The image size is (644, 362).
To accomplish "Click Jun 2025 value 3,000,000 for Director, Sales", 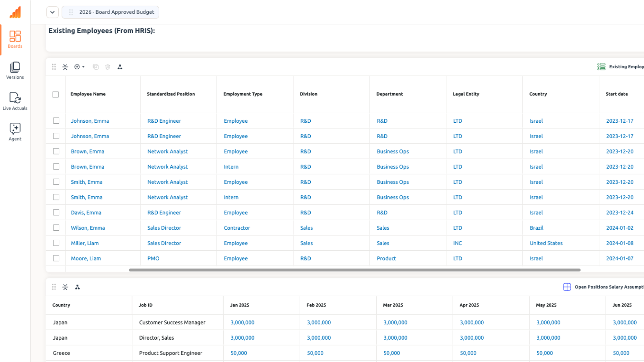I will (625, 338).
